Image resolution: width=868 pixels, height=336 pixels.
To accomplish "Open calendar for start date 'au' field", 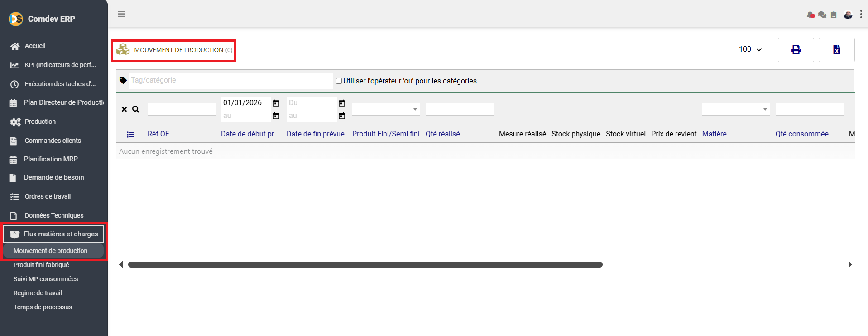I will pyautogui.click(x=276, y=116).
